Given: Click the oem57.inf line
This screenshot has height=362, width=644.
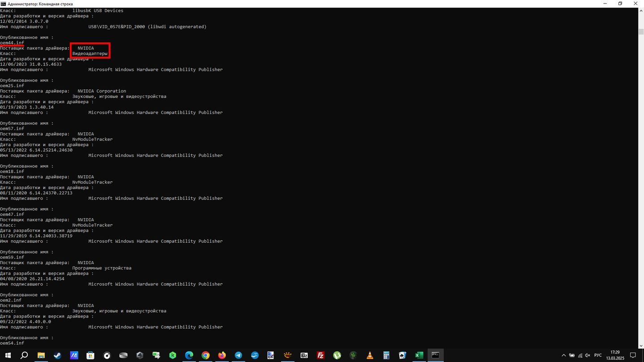Looking at the screenshot, I should (12, 129).
